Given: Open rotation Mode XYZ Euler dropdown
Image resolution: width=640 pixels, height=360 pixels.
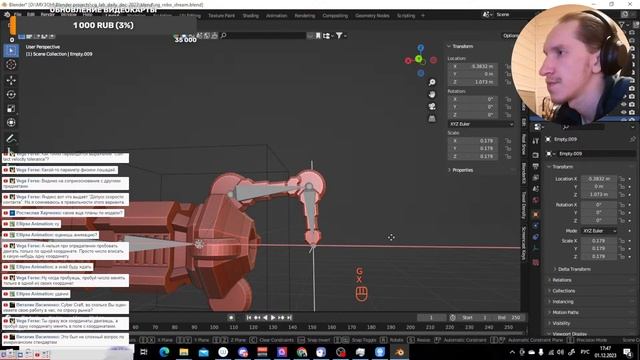Looking at the screenshot, I should [x=599, y=231].
